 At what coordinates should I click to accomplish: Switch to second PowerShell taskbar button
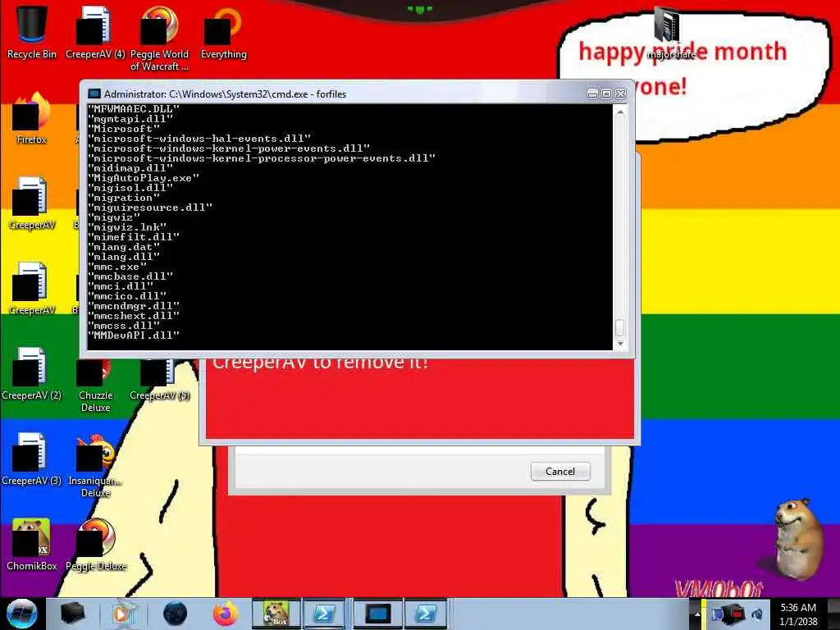[x=426, y=614]
